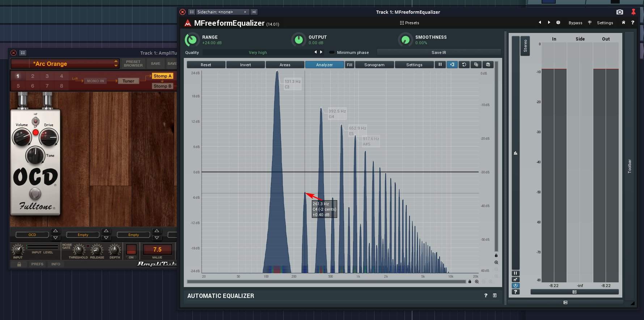This screenshot has height=320, width=644.
Task: Open help for Automatic Equalizer section
Action: 486,295
